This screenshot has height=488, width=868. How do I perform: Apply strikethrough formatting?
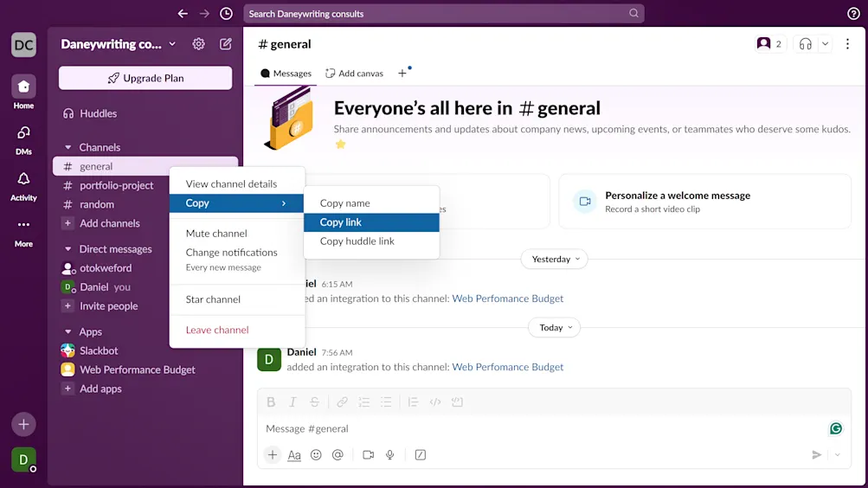(x=314, y=402)
